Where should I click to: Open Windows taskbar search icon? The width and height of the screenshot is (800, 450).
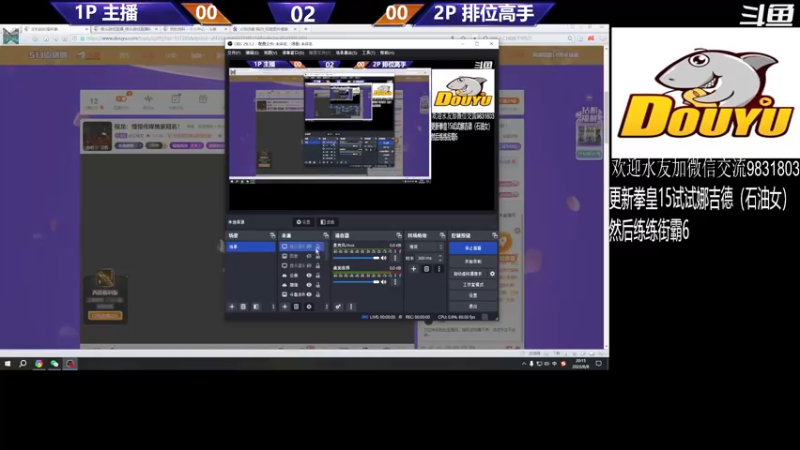point(23,364)
